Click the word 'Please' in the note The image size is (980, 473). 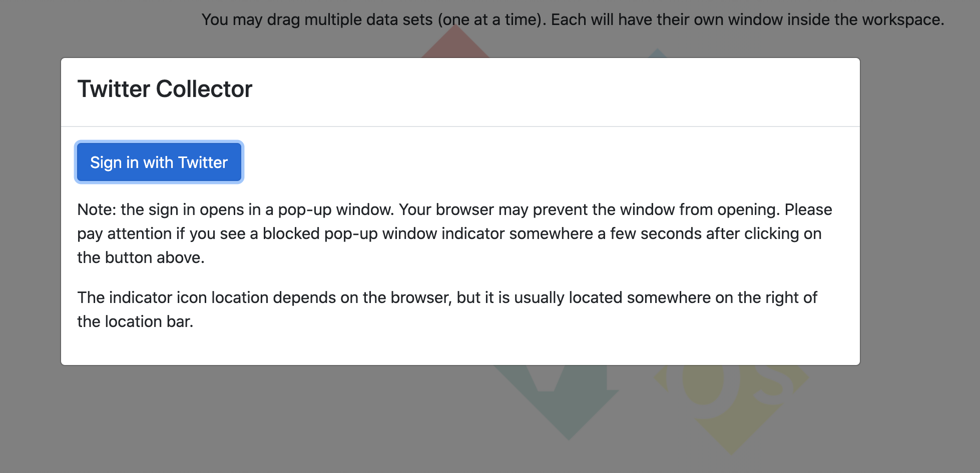point(808,209)
